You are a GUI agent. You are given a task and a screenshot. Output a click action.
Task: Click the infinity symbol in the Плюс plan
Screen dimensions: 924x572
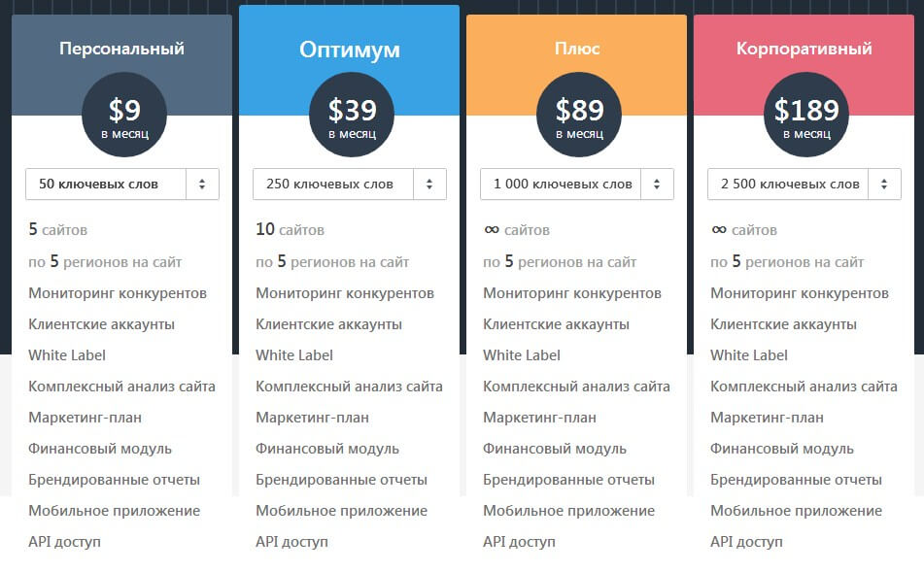point(492,230)
